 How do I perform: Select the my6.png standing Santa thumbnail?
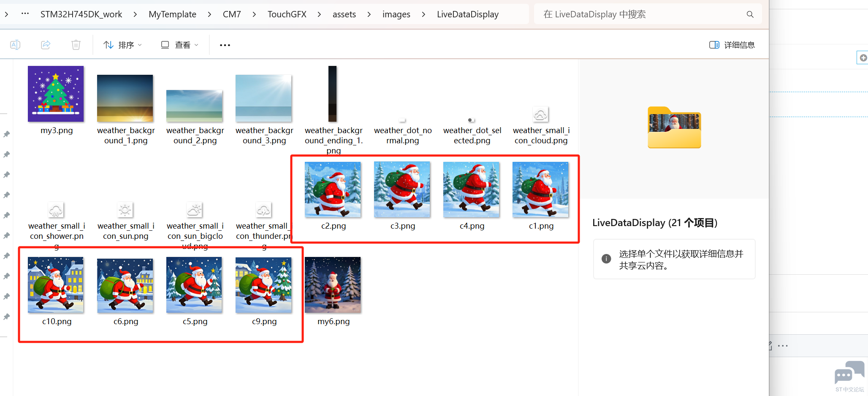333,285
